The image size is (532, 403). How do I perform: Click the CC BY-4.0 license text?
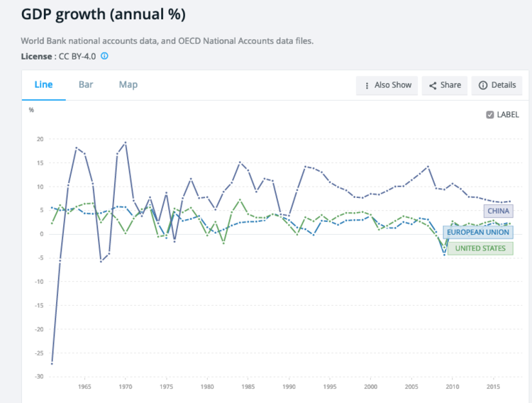click(78, 55)
